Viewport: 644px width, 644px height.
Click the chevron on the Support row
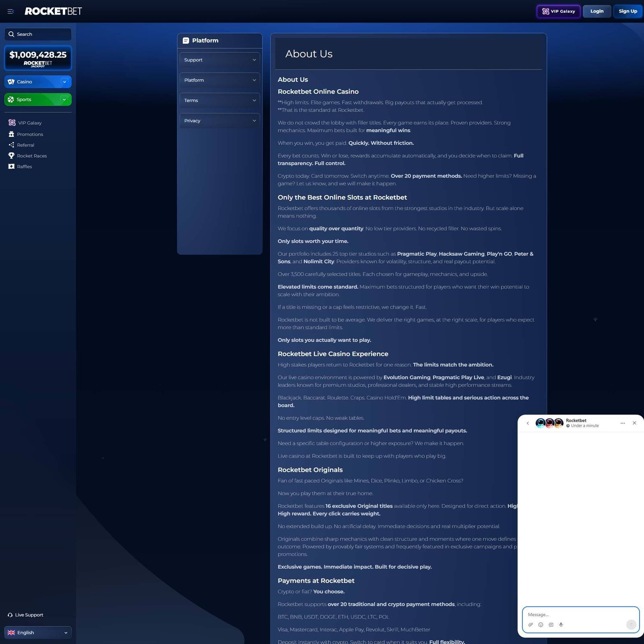pyautogui.click(x=254, y=60)
